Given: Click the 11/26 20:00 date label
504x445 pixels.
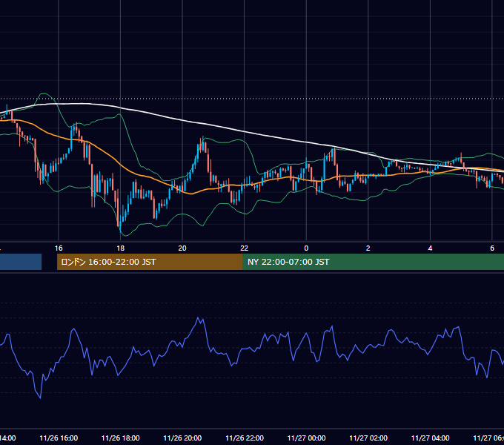Looking at the screenshot, I should click(182, 438).
